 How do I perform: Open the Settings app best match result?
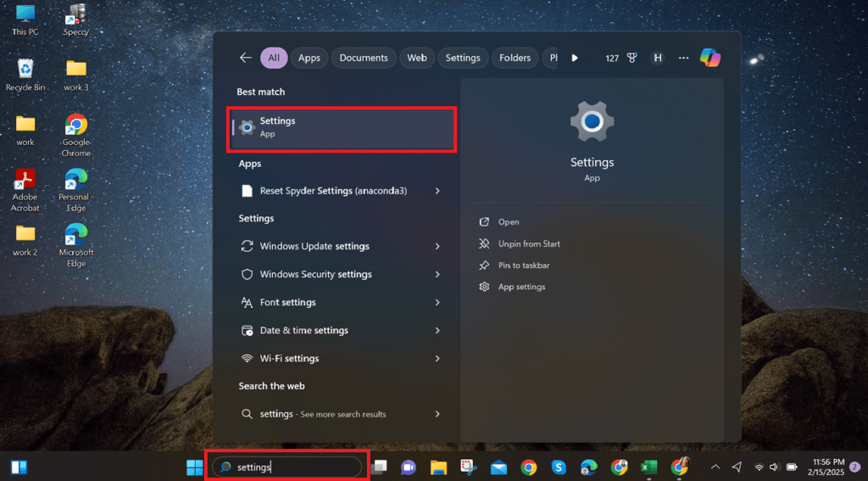(342, 129)
